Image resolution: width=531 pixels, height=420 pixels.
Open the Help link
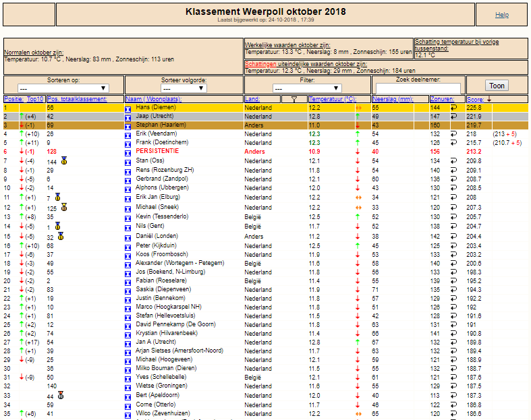(x=502, y=15)
